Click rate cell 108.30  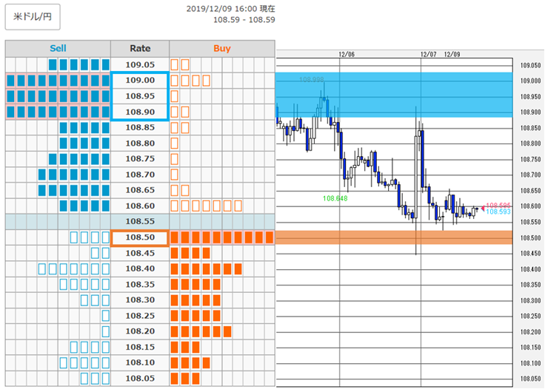click(140, 300)
